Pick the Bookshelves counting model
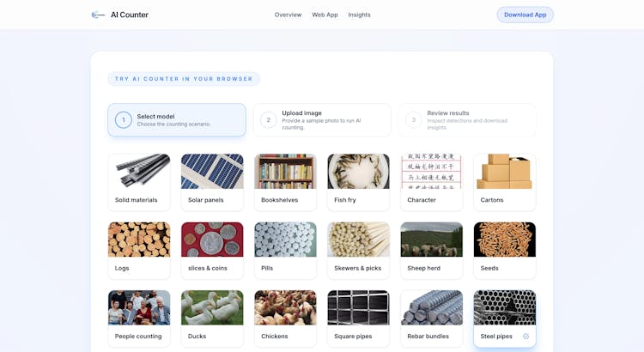Screen dimensions: 644x352 pos(285,182)
